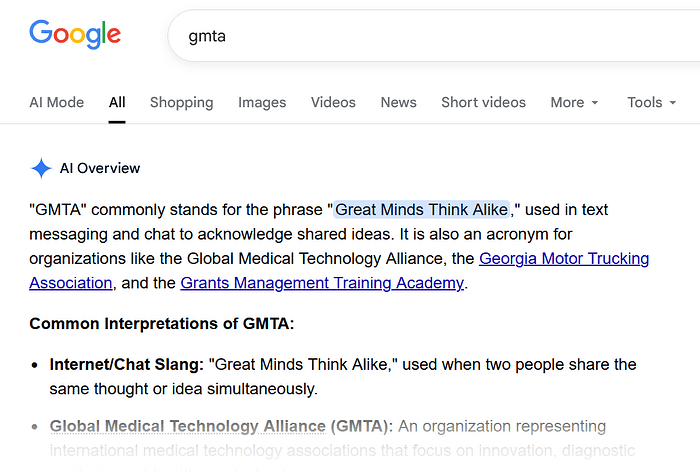Viewport: 700px width, 472px height.
Task: Click the AI Overview label
Action: click(100, 168)
